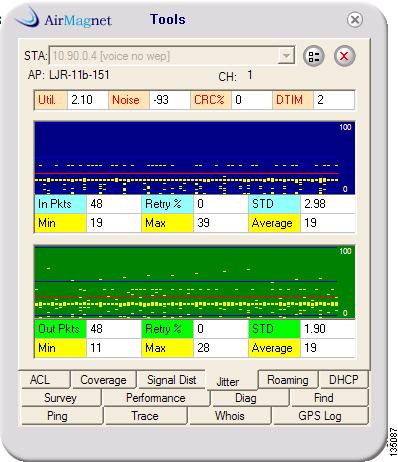The height and width of the screenshot is (462, 398).
Task: Switch to the Ping tab
Action: click(57, 416)
